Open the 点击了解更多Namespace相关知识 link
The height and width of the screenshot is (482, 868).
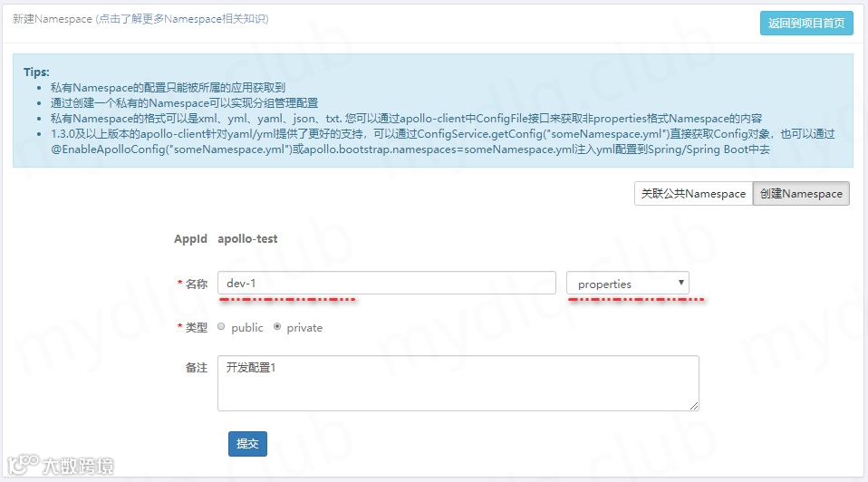(x=183, y=19)
